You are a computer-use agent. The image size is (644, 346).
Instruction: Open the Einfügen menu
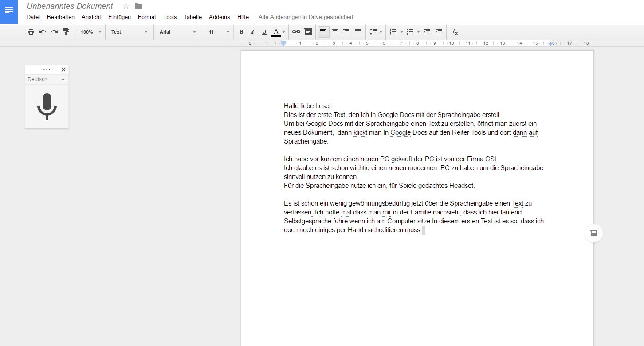[x=119, y=17]
